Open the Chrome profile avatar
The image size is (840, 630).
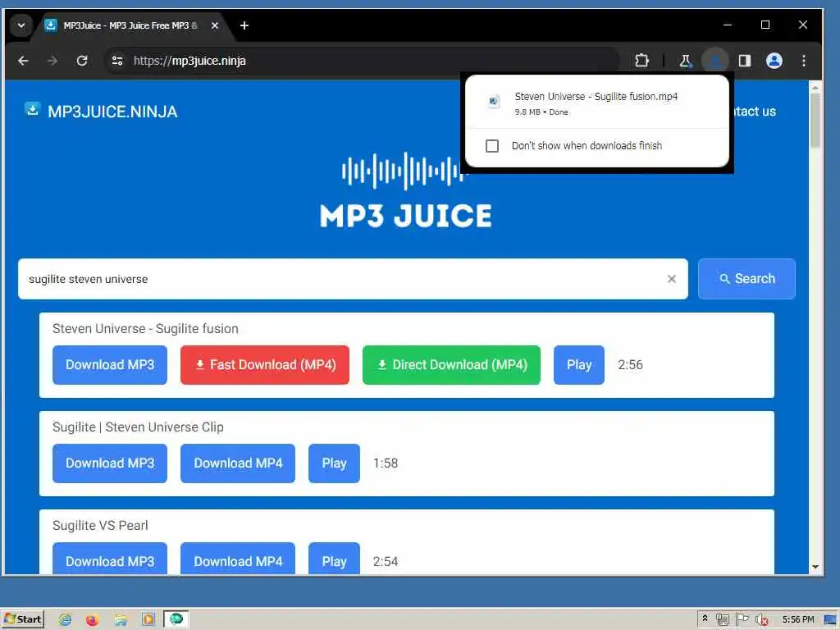[774, 61]
